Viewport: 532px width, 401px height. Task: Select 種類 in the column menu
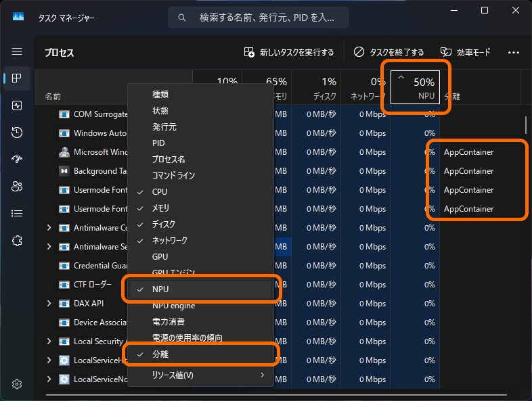tap(200, 94)
